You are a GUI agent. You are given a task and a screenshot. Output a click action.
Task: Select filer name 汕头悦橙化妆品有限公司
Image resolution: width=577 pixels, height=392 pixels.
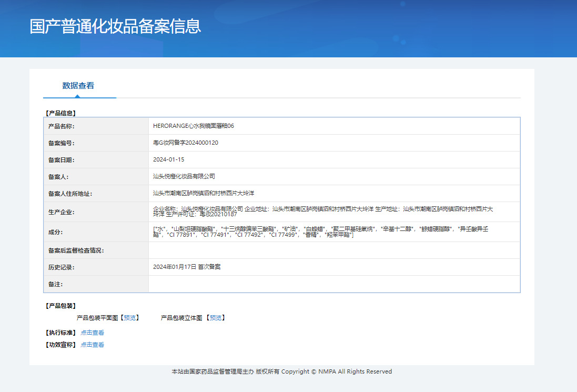click(184, 176)
